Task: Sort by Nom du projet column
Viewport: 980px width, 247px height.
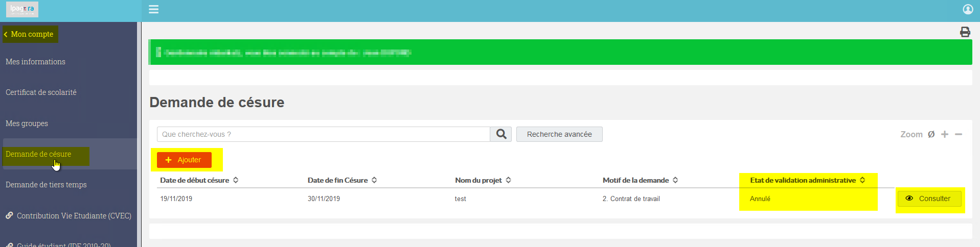Action: (x=483, y=180)
